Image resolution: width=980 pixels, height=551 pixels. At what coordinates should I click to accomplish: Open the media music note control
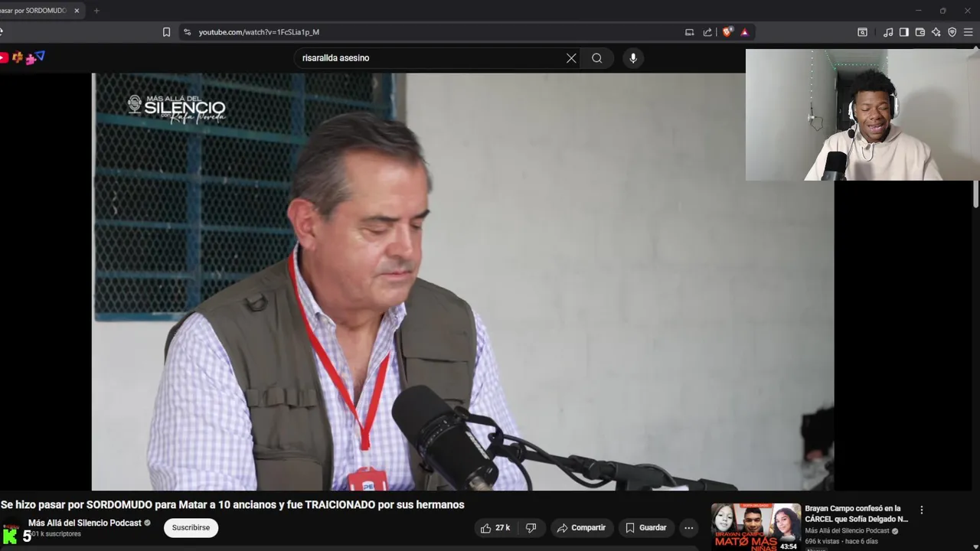[x=888, y=32]
